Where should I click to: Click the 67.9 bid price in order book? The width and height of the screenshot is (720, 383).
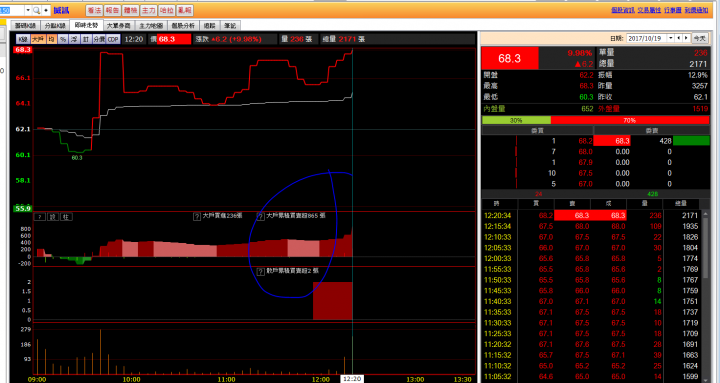pyautogui.click(x=585, y=163)
